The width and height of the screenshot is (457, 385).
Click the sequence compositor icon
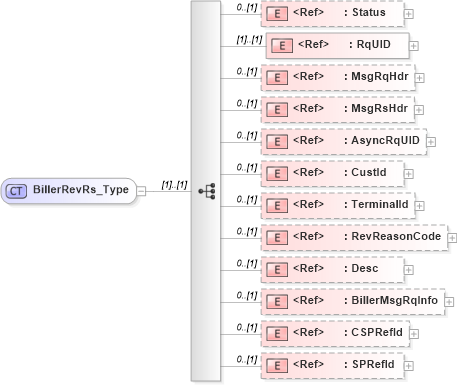pos(207,191)
